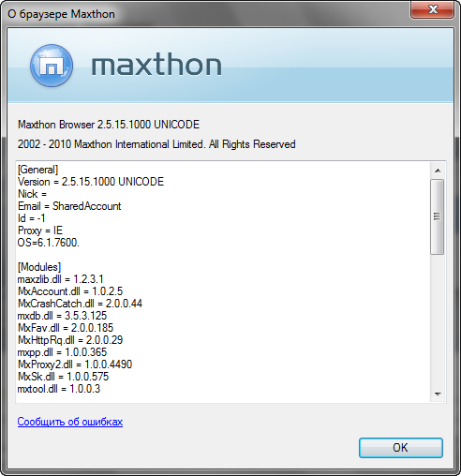This screenshot has width=461, height=476.
Task: Click the scrollbar down arrow
Action: pyautogui.click(x=438, y=394)
